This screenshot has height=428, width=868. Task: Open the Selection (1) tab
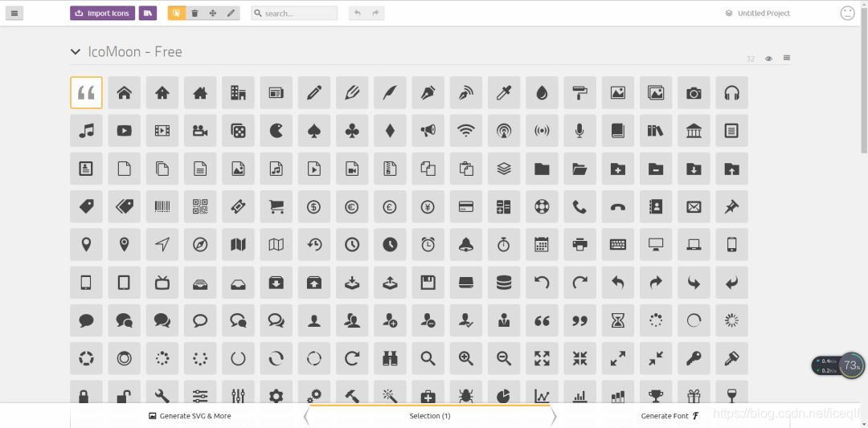[x=429, y=416]
